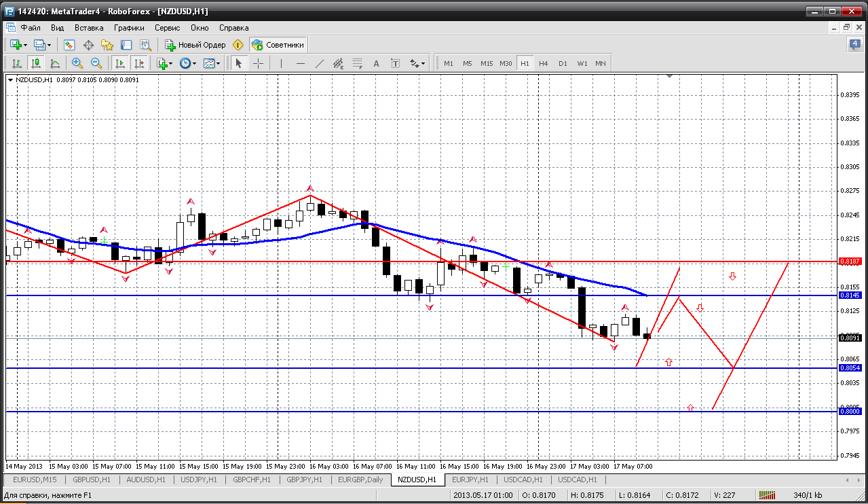Select the equidistant channel tool
Viewport: 868px width, 504px height.
339,63
